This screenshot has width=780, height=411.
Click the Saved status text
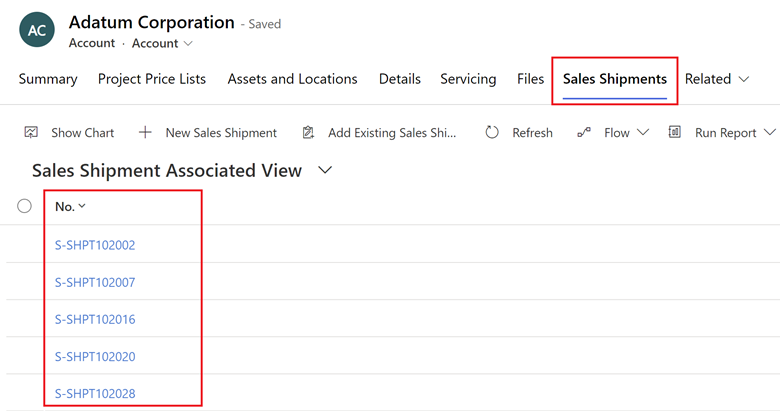tap(265, 24)
